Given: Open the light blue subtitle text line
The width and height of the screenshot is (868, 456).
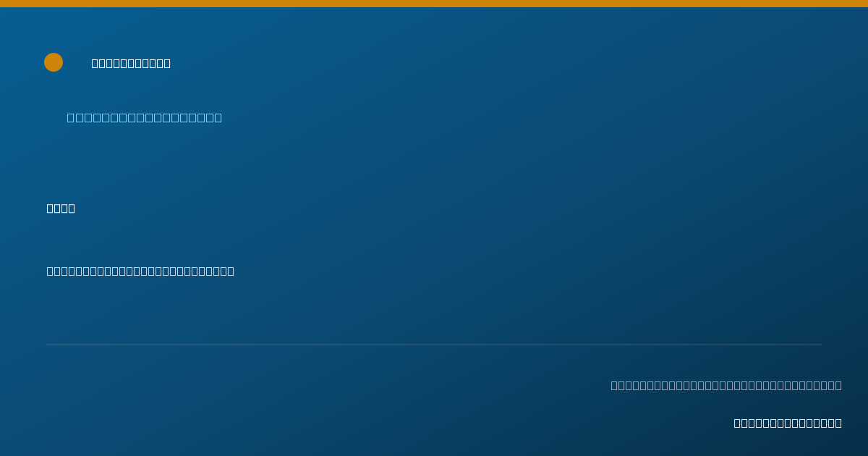Looking at the screenshot, I should tap(145, 117).
